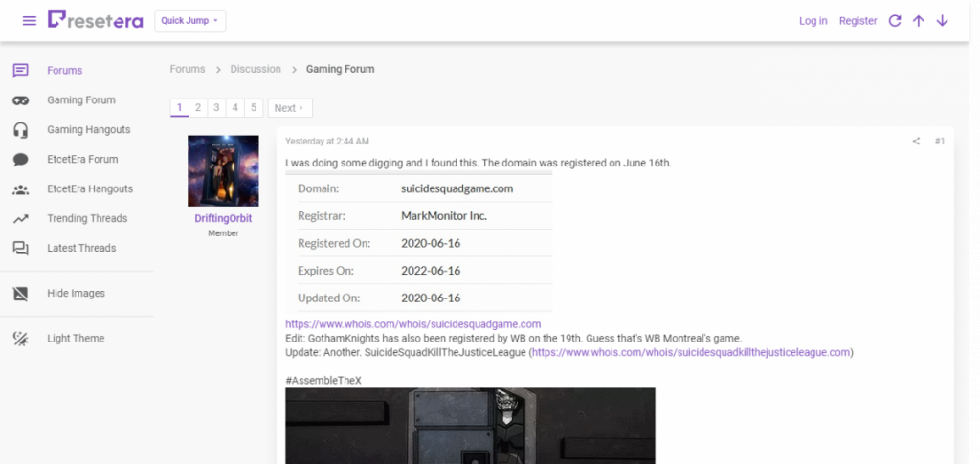Click the ResetEra logo
This screenshot has height=464, width=980.
[95, 19]
